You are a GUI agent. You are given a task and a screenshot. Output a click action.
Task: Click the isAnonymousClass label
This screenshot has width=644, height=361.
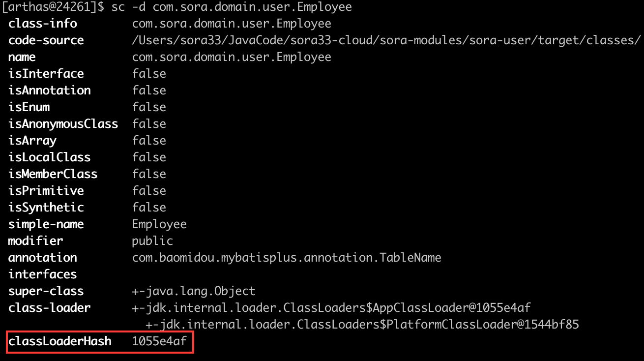pos(63,124)
